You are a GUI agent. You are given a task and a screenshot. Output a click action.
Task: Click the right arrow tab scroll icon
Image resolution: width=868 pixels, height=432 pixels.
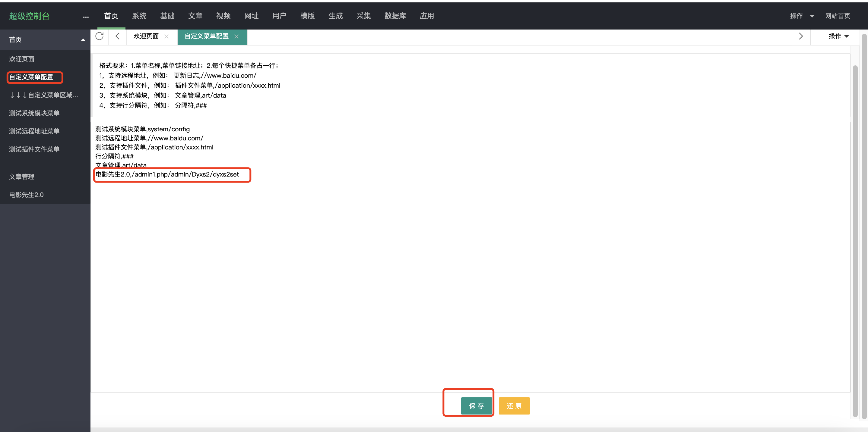(801, 36)
